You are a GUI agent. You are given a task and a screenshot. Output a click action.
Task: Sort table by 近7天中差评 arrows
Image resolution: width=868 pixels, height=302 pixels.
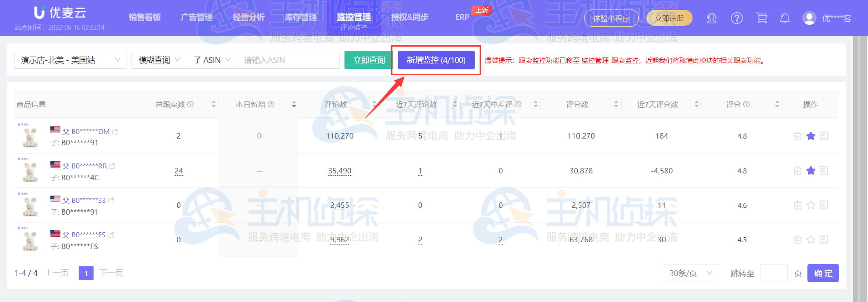536,104
